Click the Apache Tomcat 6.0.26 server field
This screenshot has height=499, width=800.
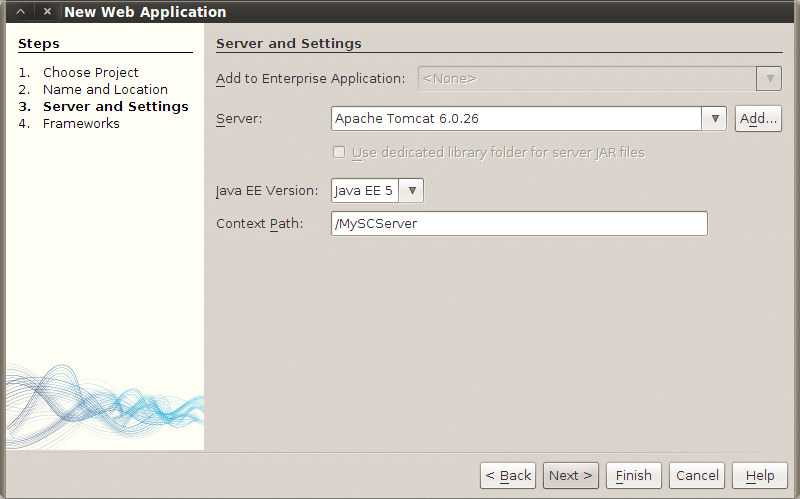pos(515,118)
